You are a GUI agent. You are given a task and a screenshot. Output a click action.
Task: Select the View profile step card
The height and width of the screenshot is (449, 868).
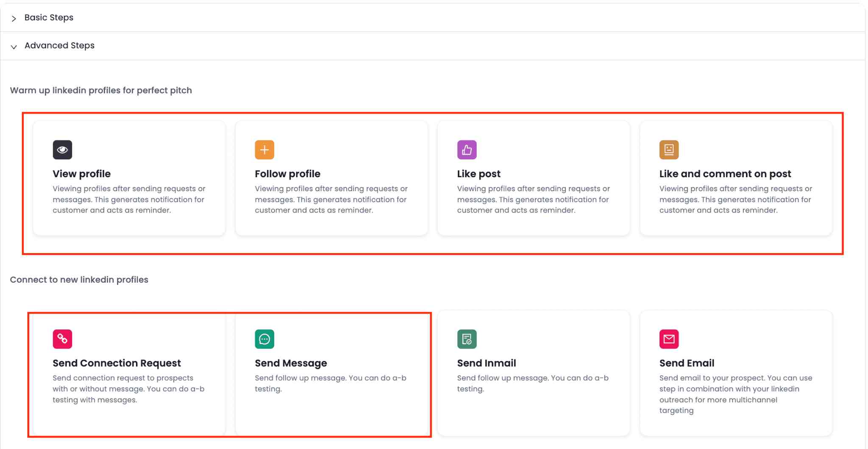tap(130, 178)
